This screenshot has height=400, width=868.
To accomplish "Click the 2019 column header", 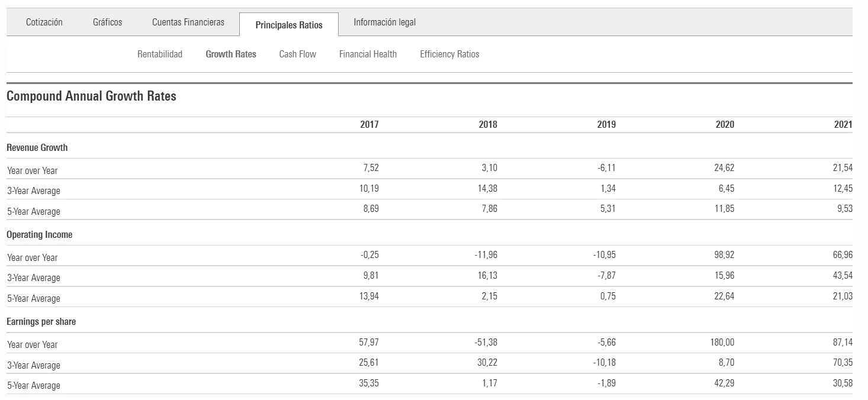I will click(606, 125).
